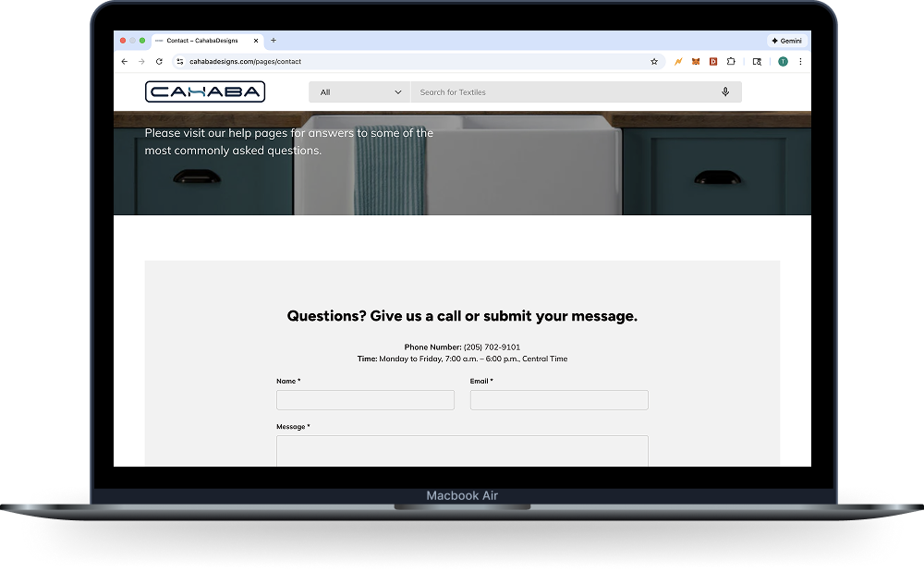
Task: Click the Name input field
Action: 365,400
